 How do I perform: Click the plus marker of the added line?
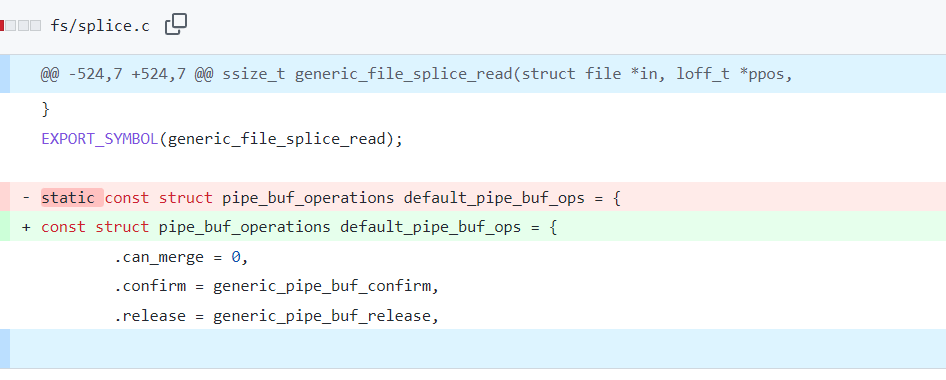pos(26,227)
